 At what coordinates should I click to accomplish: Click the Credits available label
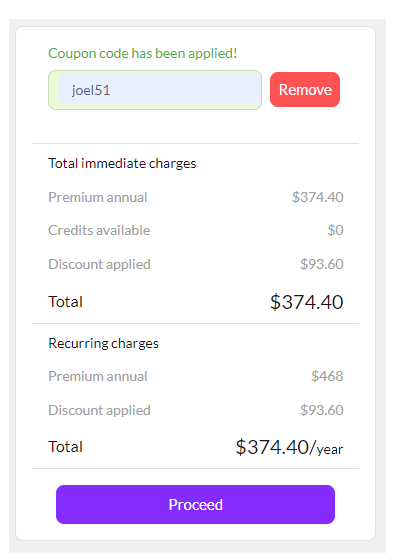point(99,230)
